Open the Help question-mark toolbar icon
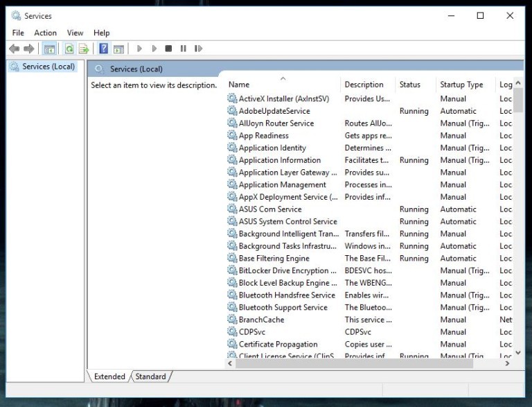 point(103,49)
